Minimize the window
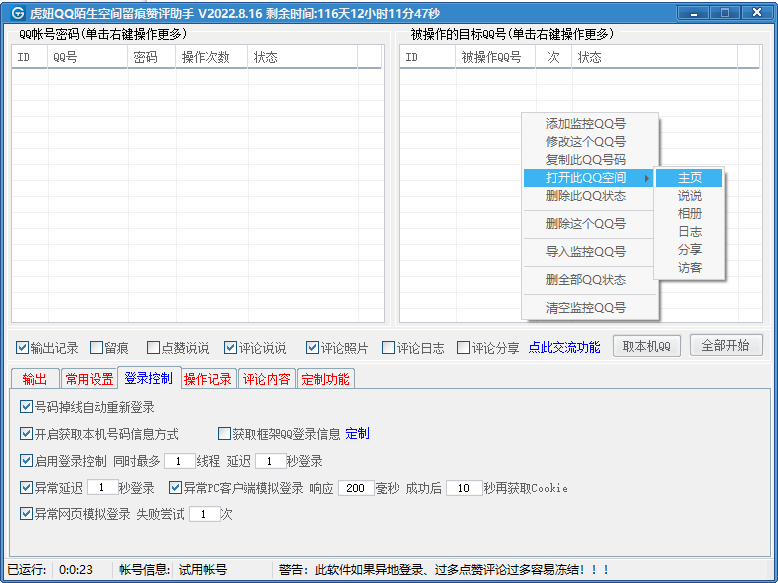778x583 pixels. 694,12
